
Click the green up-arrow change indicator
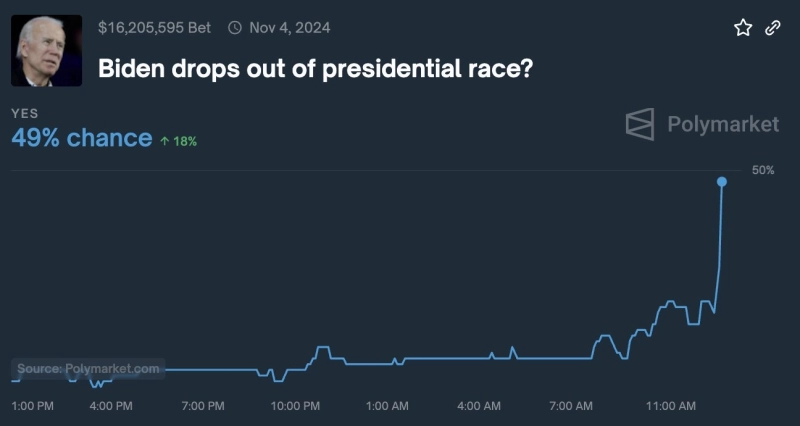pos(164,141)
